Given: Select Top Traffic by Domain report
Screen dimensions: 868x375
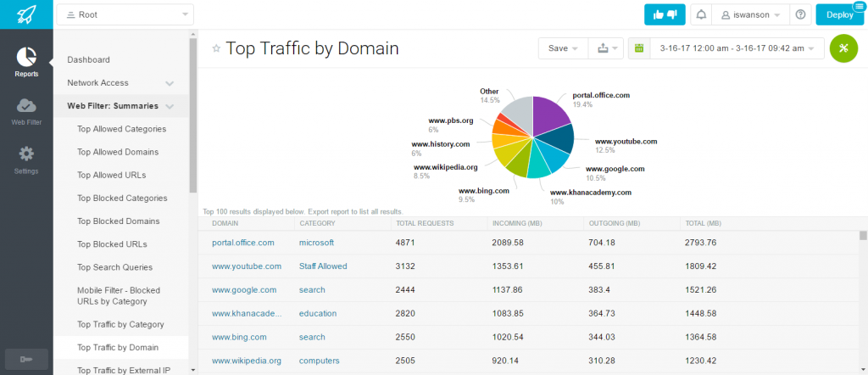Looking at the screenshot, I should pyautogui.click(x=118, y=348).
